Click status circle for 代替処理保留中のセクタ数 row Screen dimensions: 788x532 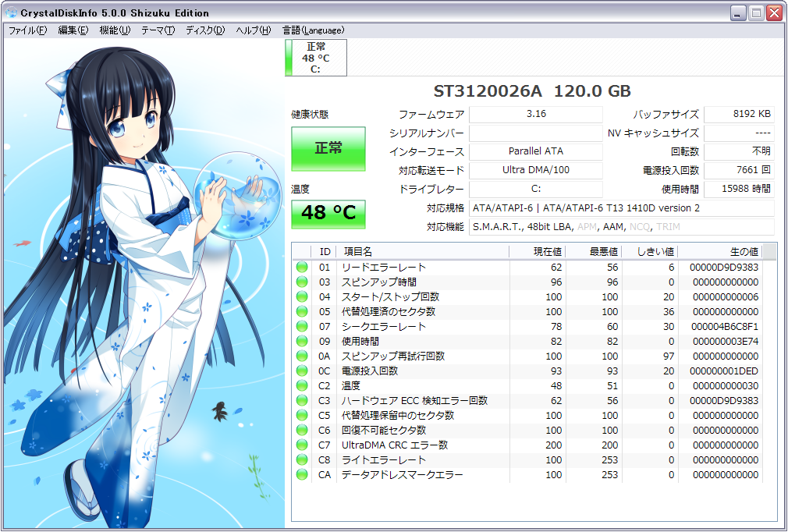click(301, 416)
